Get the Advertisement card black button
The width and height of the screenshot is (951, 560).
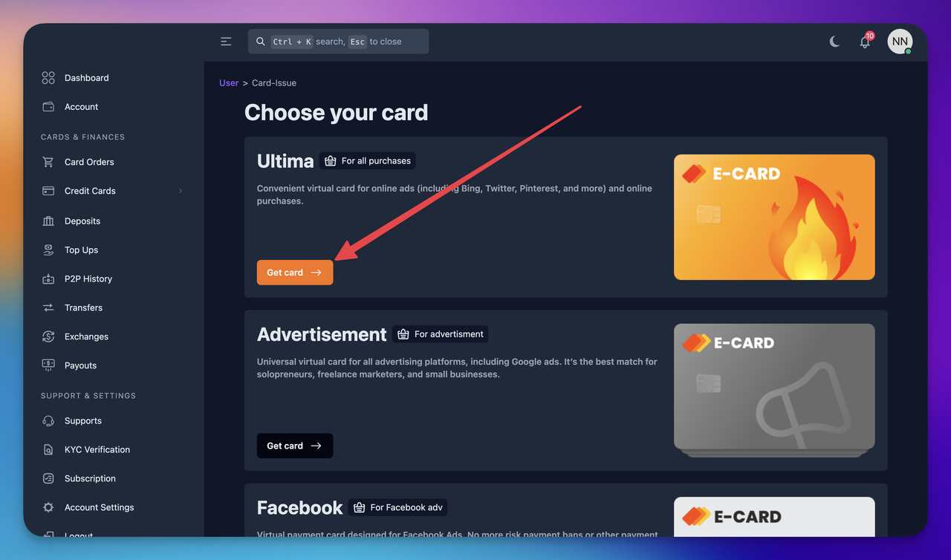tap(295, 446)
